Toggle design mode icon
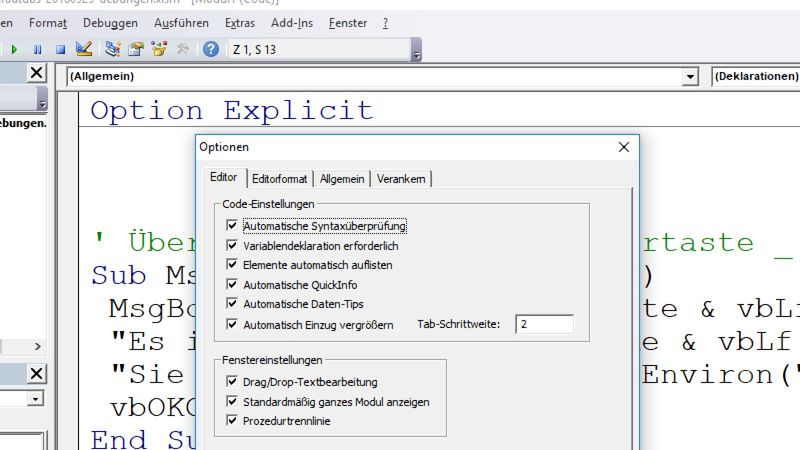The height and width of the screenshot is (450, 800). click(84, 49)
